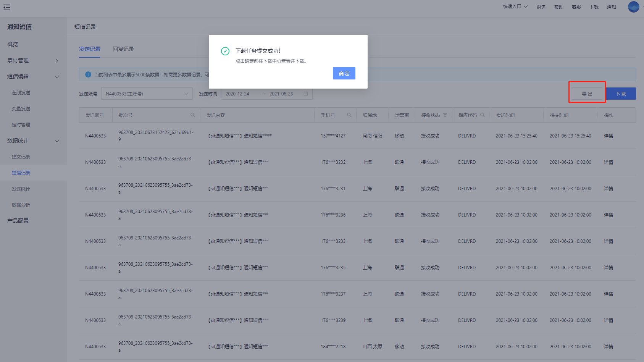Image resolution: width=644 pixels, height=362 pixels.
Task: Click the end date 2021-06-23 field
Action: click(281, 94)
